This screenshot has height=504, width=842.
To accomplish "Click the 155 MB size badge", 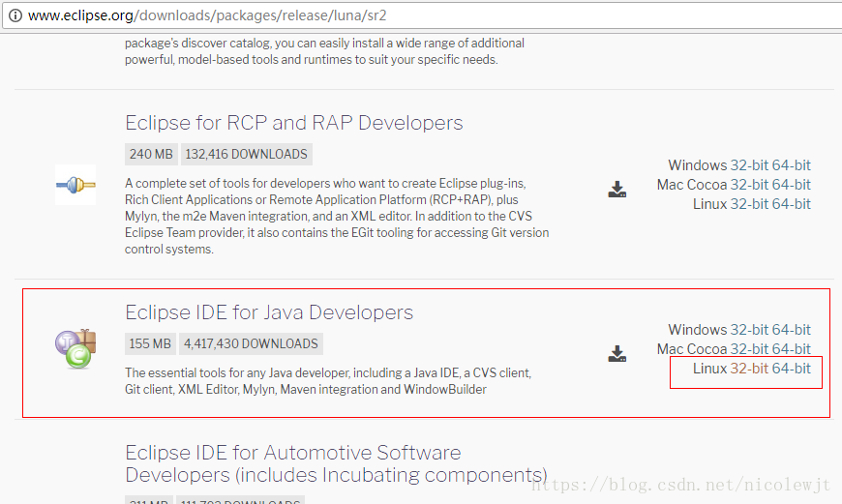I will [150, 343].
